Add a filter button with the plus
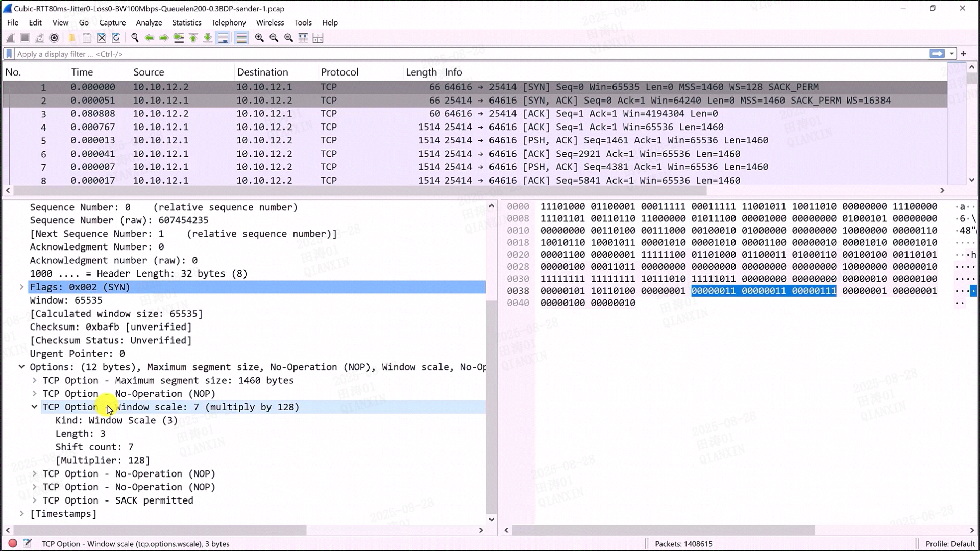 [964, 54]
